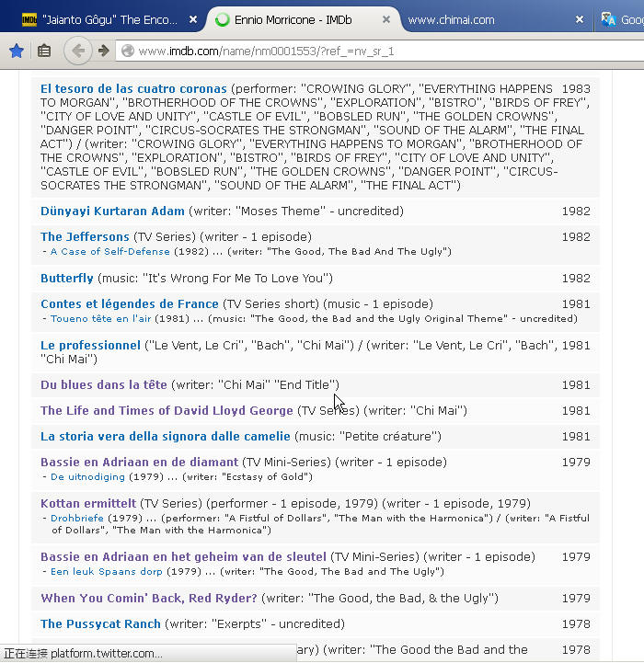Open the A Case of Self-Defense episode link
This screenshot has height=663, width=644.
pyautogui.click(x=110, y=252)
